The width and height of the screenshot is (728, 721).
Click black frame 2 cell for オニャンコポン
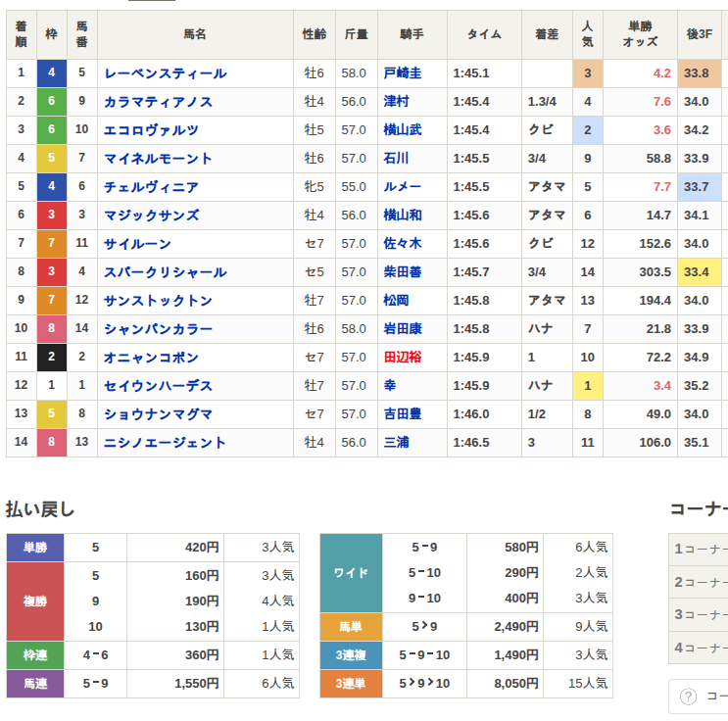pos(52,358)
